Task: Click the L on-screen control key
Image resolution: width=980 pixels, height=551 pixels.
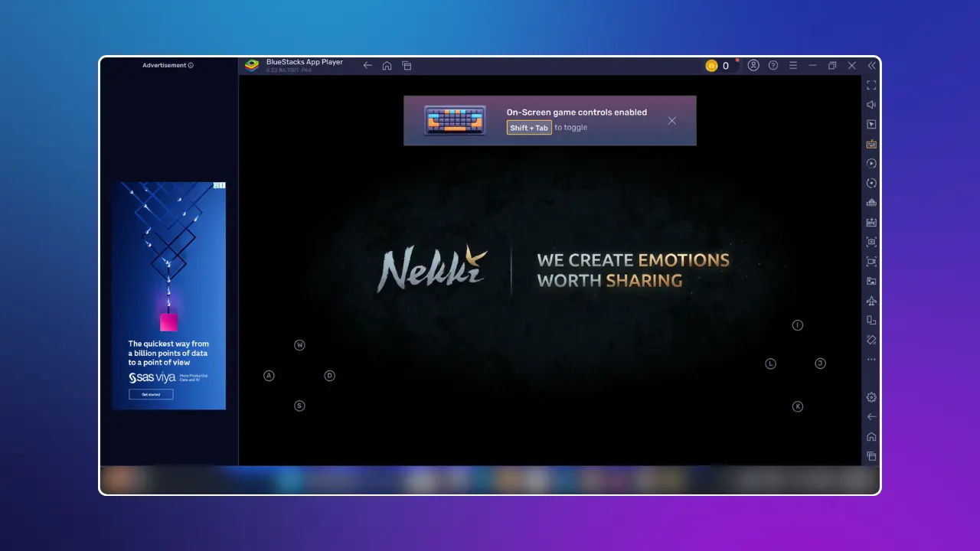Action: [x=771, y=364]
